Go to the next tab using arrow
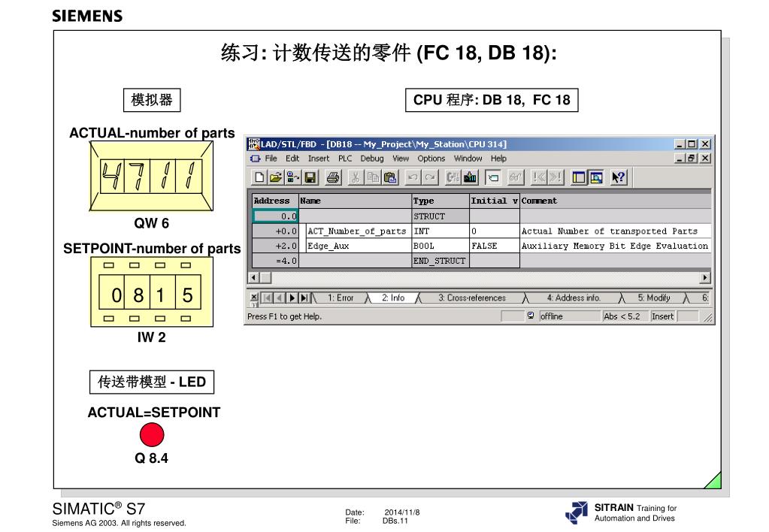769x532 pixels. click(292, 298)
